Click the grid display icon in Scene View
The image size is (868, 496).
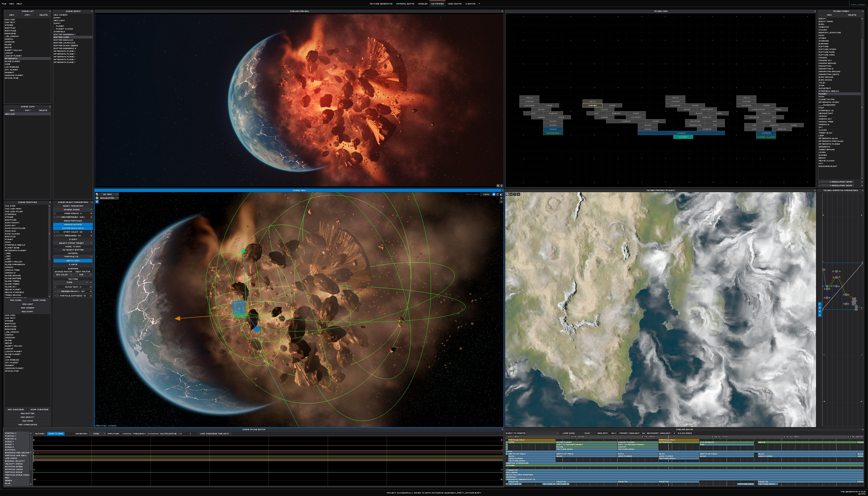(x=97, y=198)
